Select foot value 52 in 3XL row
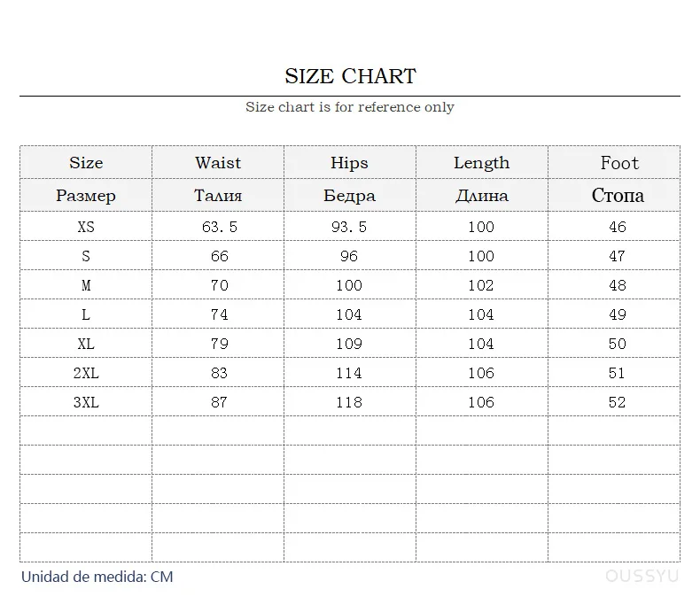 pos(618,402)
